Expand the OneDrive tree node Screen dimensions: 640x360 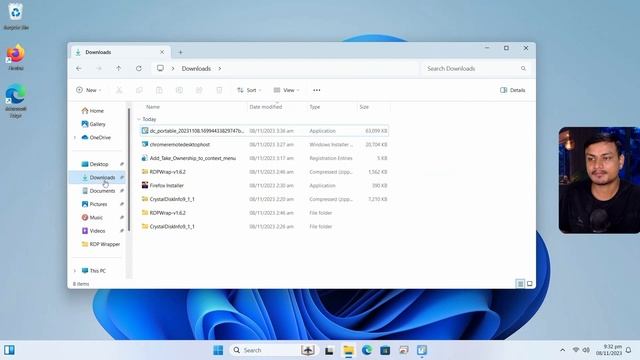(75, 138)
